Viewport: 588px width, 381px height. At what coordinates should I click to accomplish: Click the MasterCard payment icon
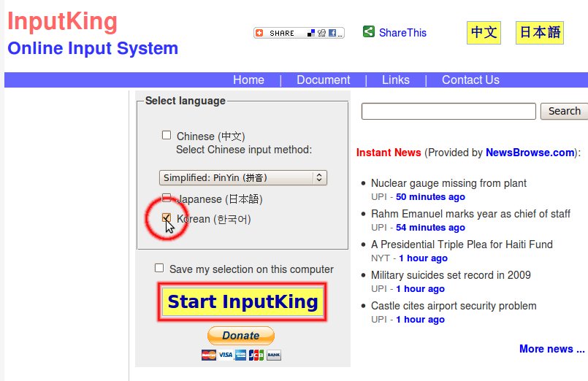209,355
